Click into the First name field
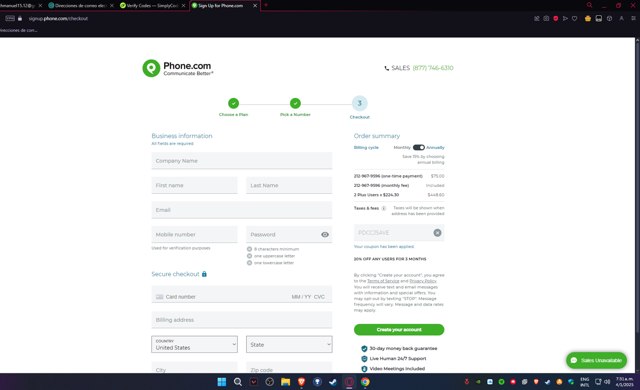 click(x=194, y=185)
